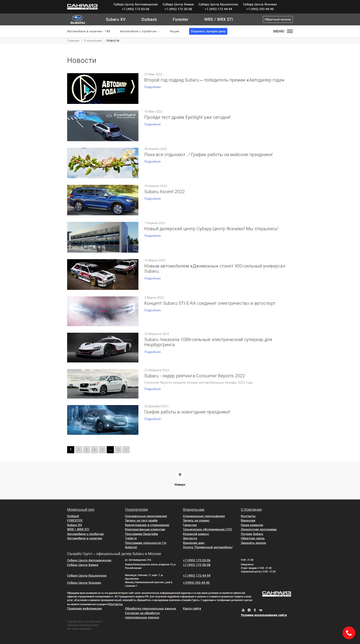Select Outback in the model navigation

pyautogui.click(x=149, y=19)
